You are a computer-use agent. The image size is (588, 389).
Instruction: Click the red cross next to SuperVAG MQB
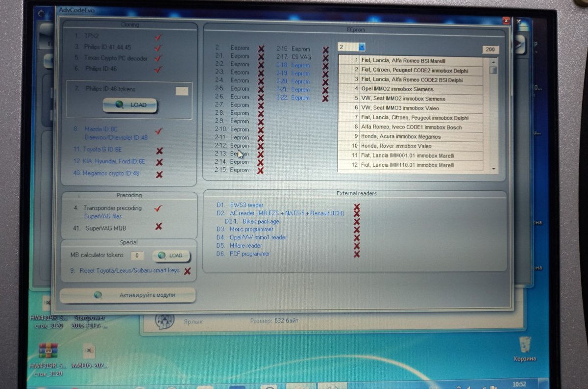click(x=158, y=227)
